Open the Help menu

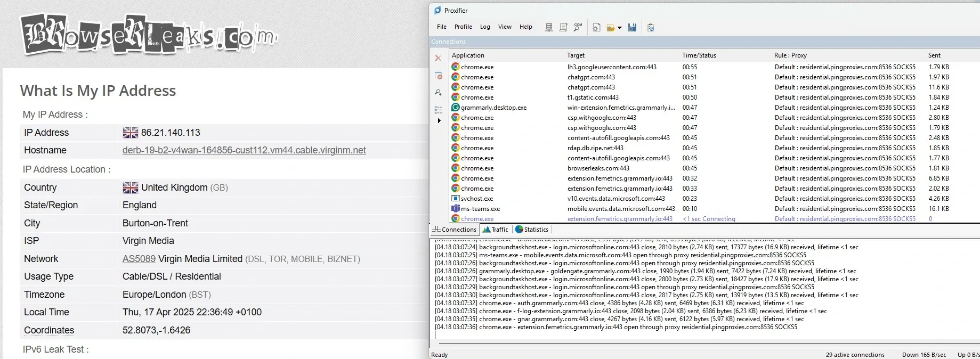[526, 27]
